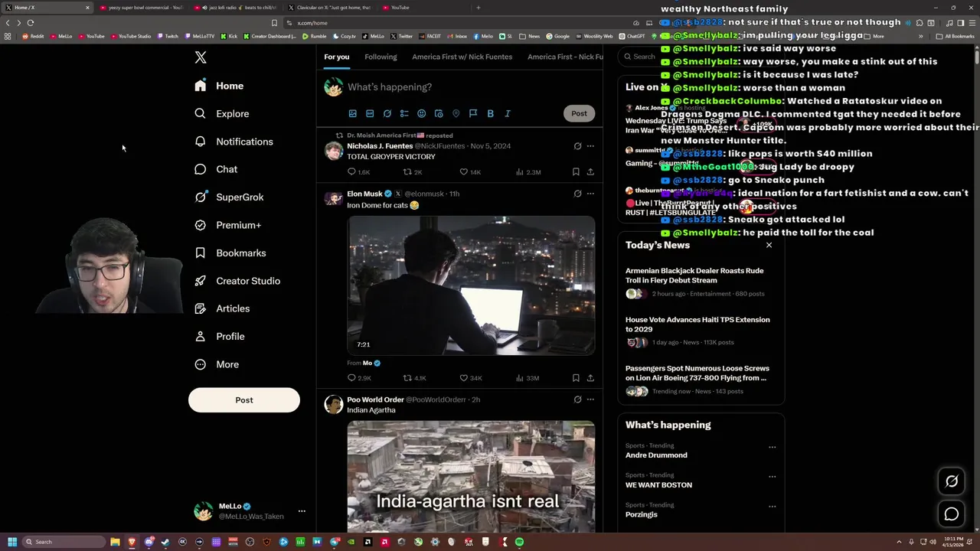The image size is (980, 551).
Task: Open Andre Drummond trend options menu
Action: point(772,447)
